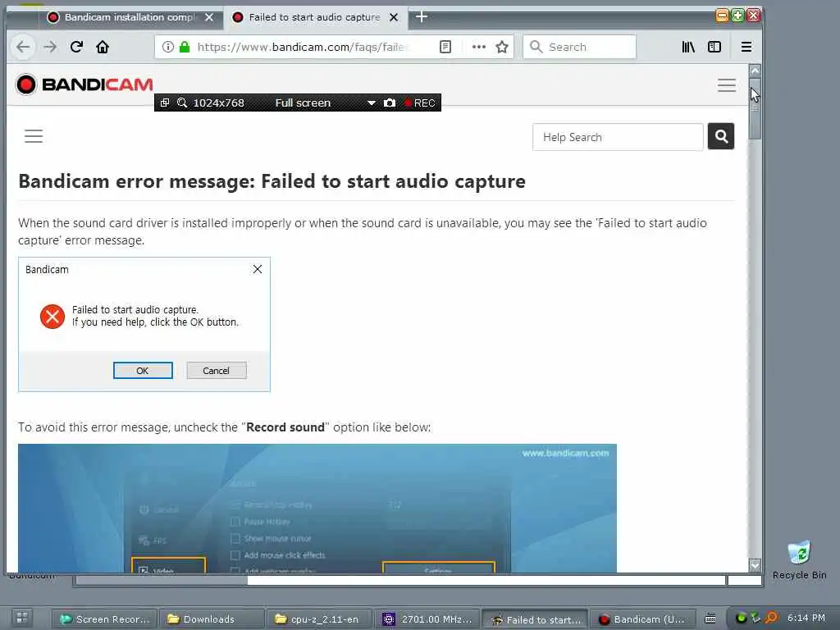Click window mode icon on Bandicam bar
The width and height of the screenshot is (840, 630).
point(165,103)
